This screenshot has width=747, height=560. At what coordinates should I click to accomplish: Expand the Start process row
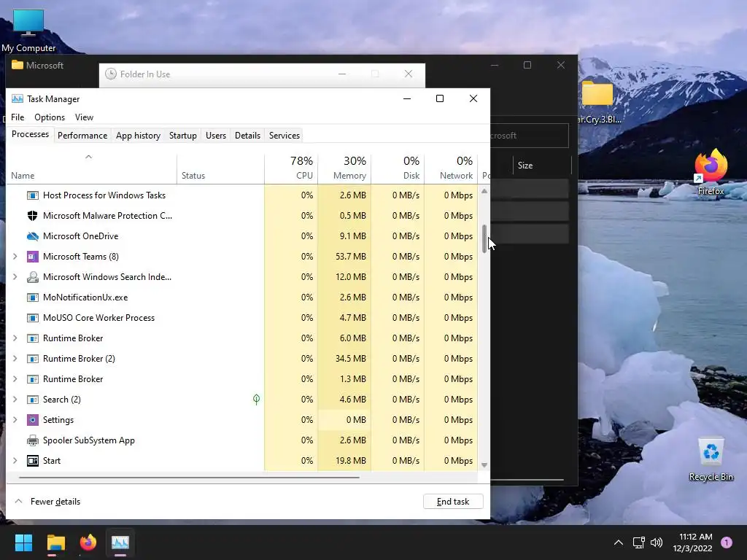(x=15, y=461)
